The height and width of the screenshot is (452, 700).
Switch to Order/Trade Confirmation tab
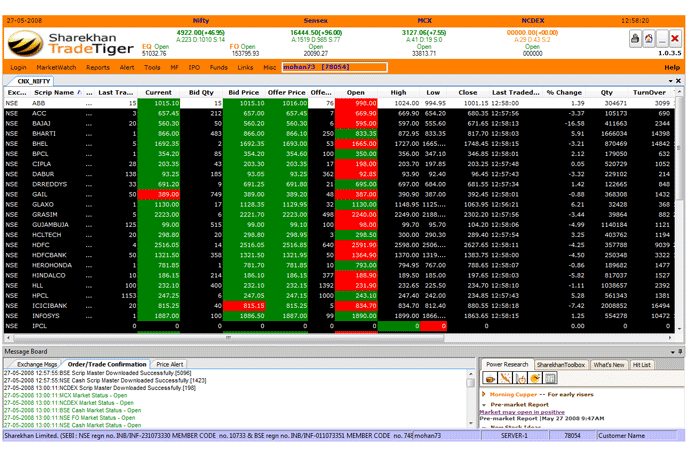[107, 364]
